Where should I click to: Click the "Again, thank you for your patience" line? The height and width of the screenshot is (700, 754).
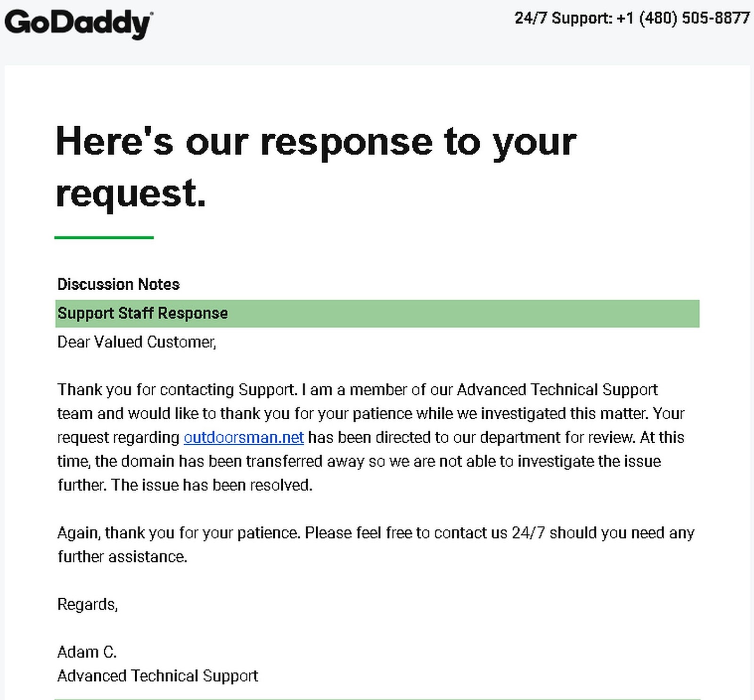(x=376, y=533)
